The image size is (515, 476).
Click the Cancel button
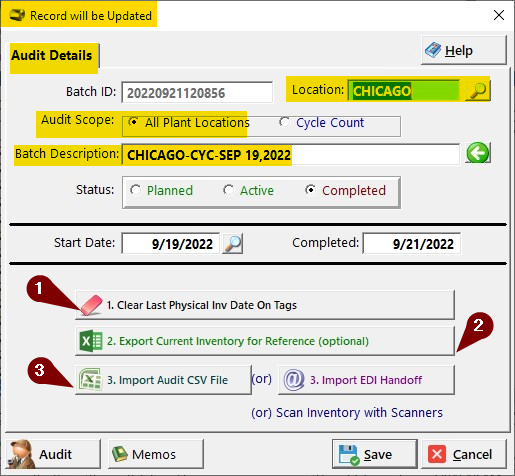[464, 454]
